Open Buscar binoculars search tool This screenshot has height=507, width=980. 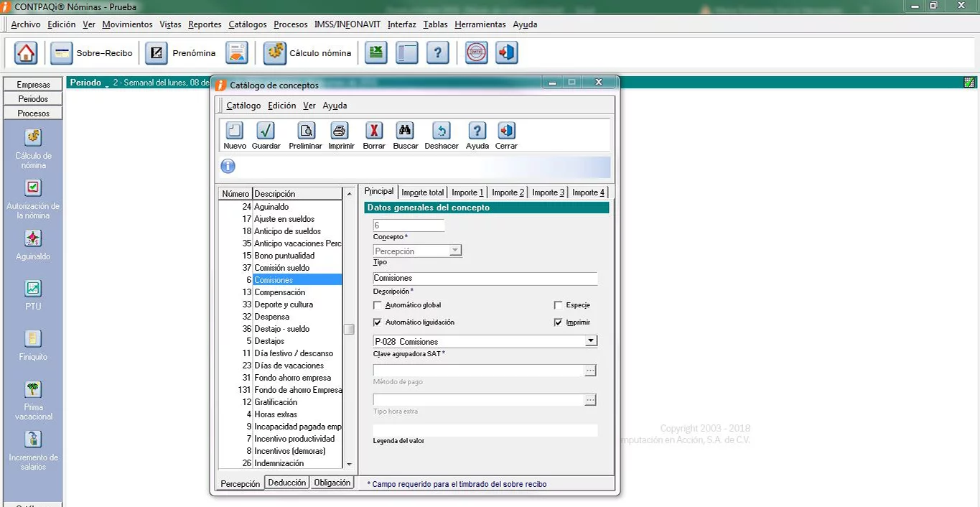pyautogui.click(x=405, y=131)
